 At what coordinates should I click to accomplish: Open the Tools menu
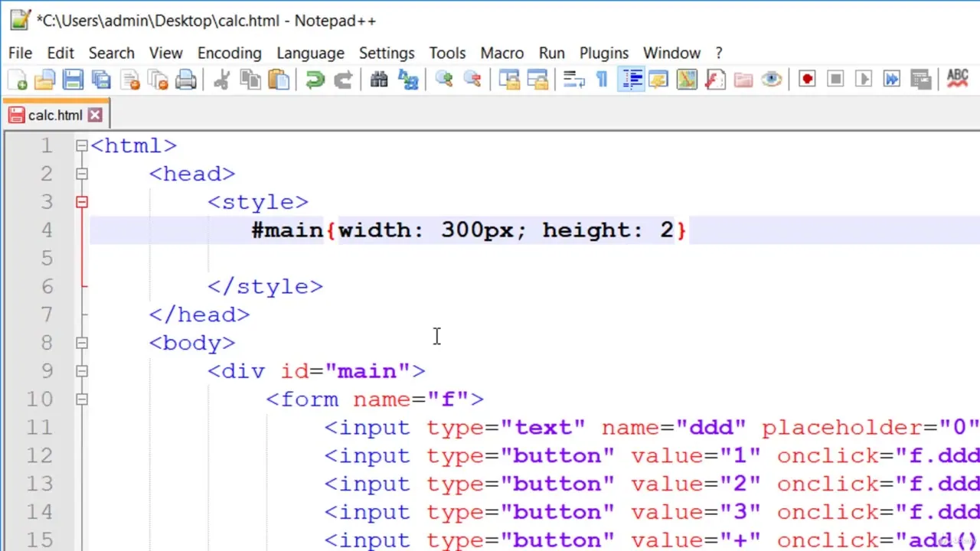447,53
